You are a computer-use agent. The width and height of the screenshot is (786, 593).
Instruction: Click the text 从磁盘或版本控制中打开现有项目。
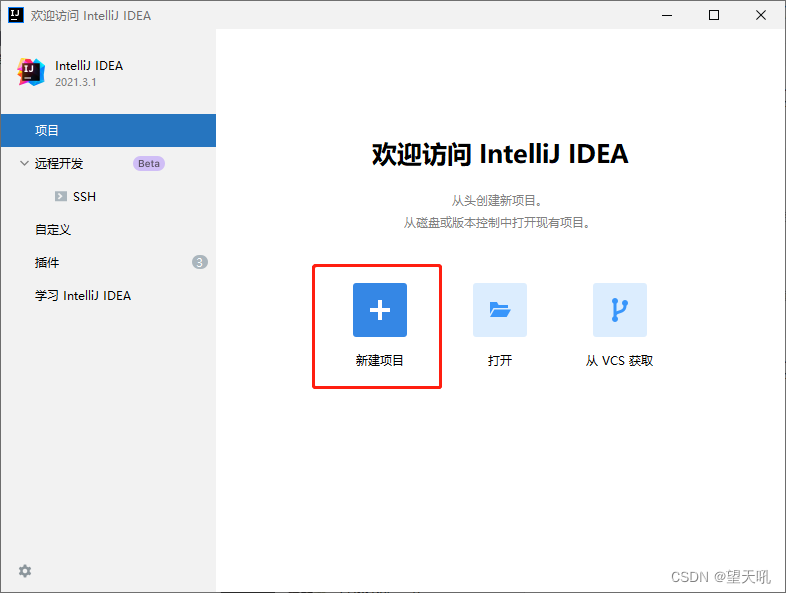(497, 223)
